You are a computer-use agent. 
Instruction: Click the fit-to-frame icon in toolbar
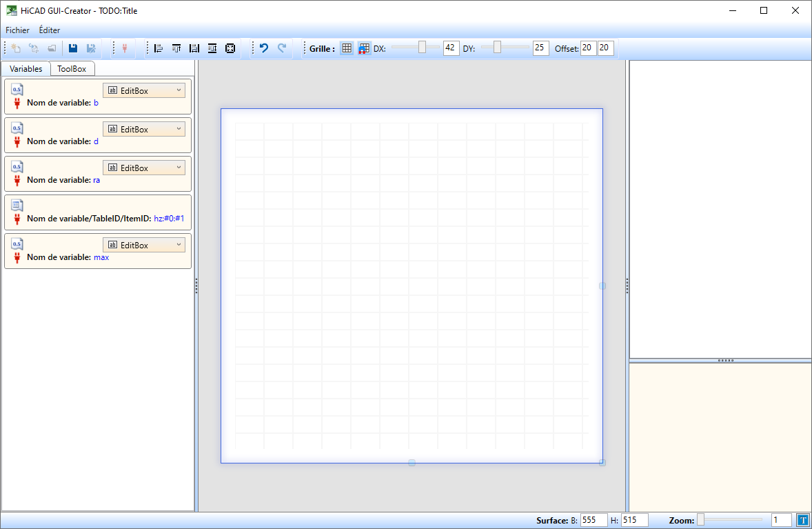(x=230, y=48)
